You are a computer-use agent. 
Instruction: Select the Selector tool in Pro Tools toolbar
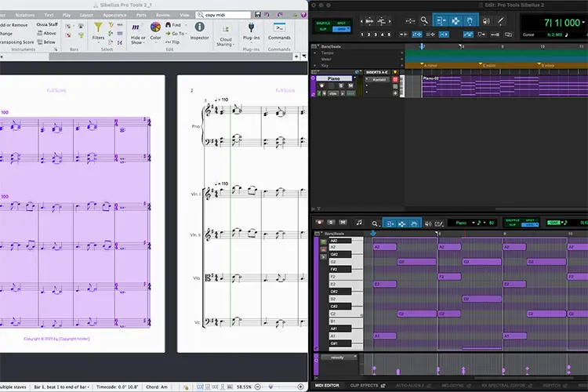coord(456,21)
